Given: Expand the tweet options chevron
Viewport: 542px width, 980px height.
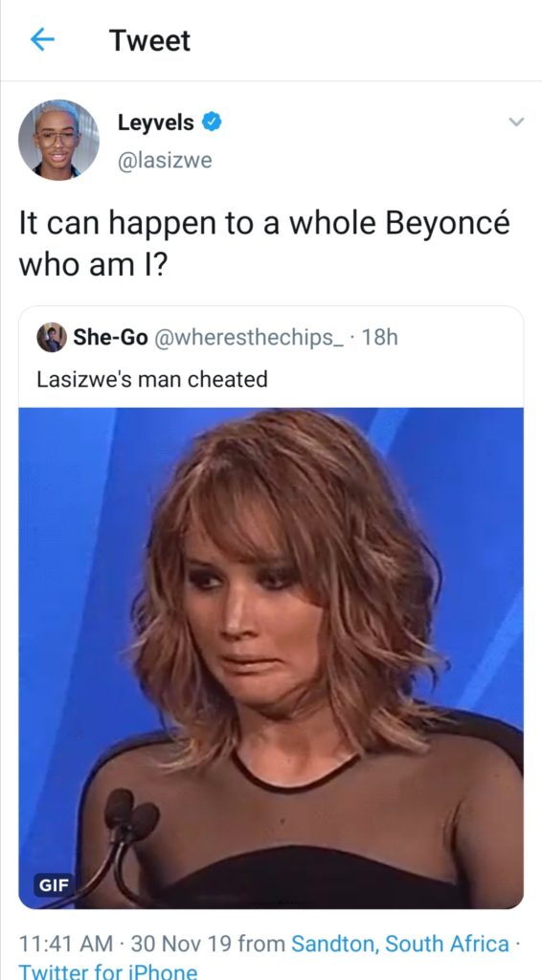Looking at the screenshot, I should pos(516,122).
